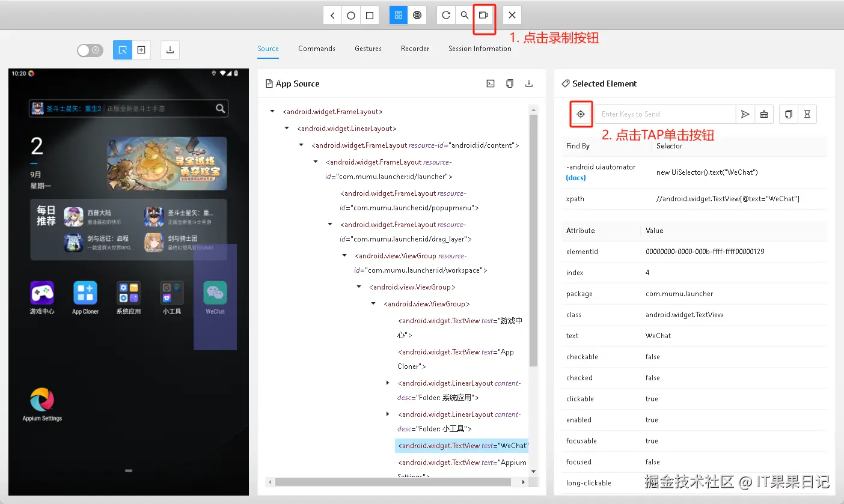Viewport: 844px width, 504px height.
Task: Tap the selected element target icon
Action: [x=581, y=114]
